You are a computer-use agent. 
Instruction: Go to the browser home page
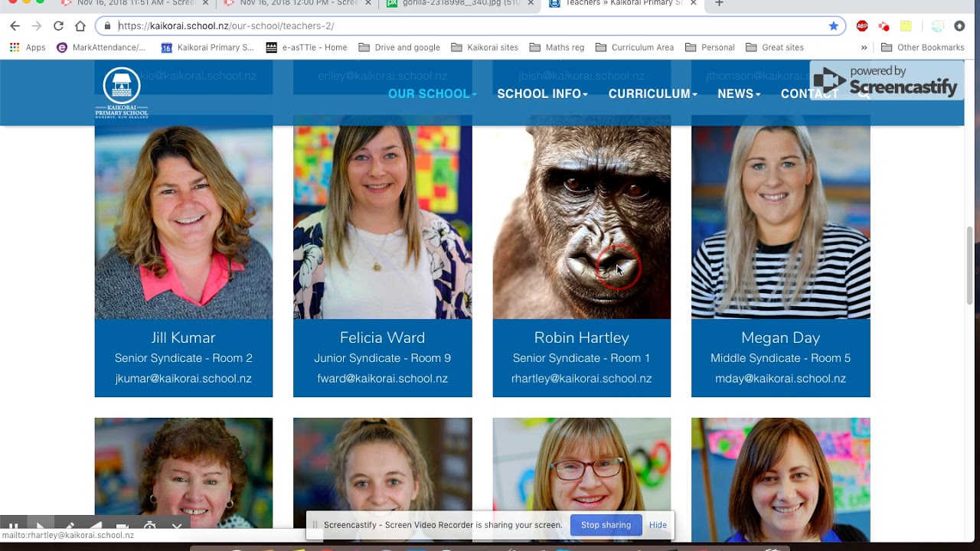[80, 26]
